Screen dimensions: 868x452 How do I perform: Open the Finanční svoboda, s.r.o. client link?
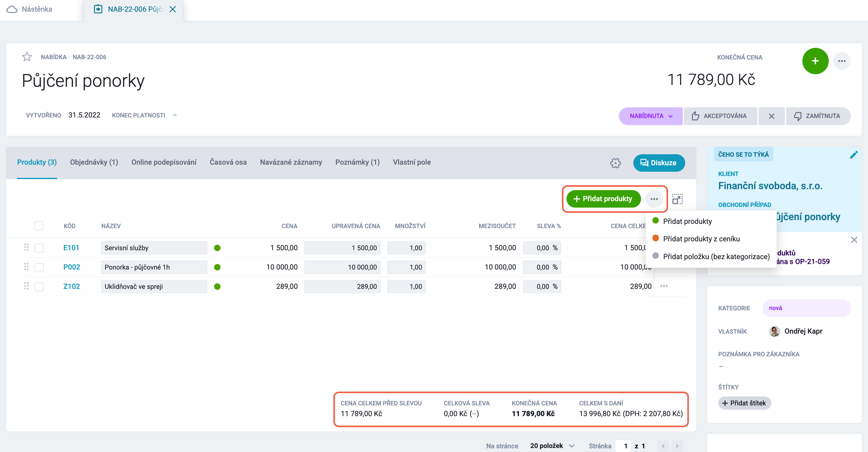(770, 186)
